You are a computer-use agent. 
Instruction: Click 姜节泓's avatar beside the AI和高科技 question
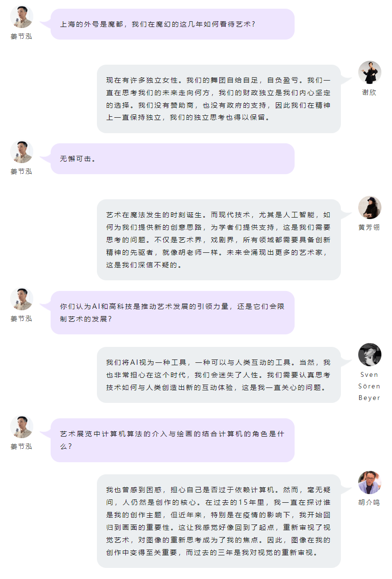(21, 300)
